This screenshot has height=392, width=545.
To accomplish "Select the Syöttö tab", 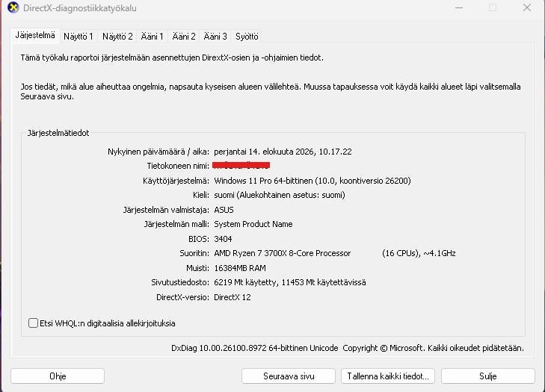I will coord(247,37).
